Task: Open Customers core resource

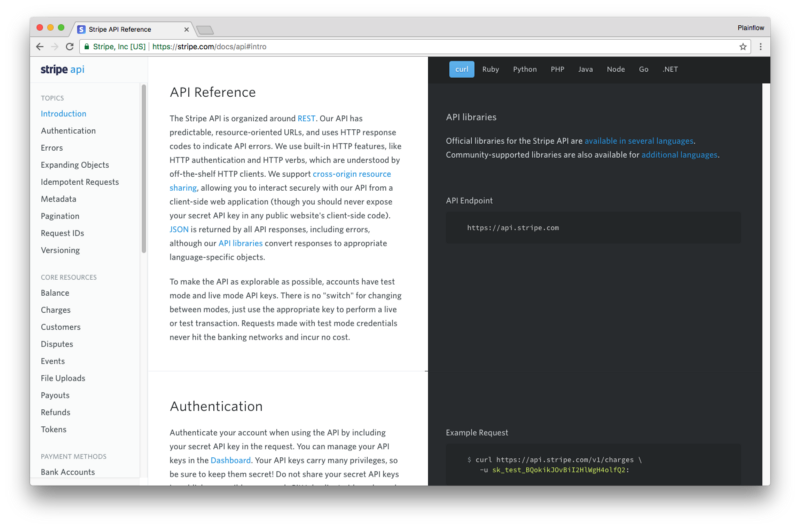Action: [61, 327]
